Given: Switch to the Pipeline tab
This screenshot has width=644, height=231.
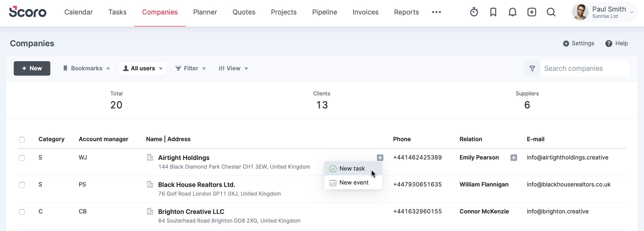Looking at the screenshot, I should click(325, 12).
